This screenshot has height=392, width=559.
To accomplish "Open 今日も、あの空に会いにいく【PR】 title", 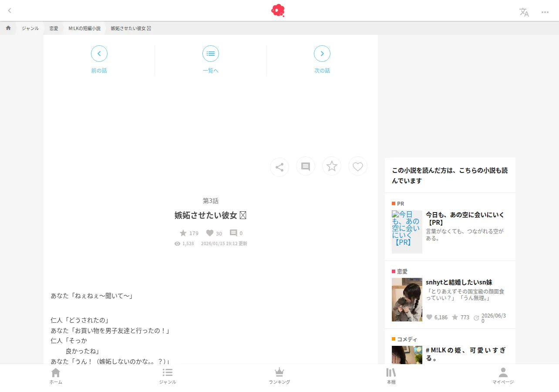I will point(465,219).
